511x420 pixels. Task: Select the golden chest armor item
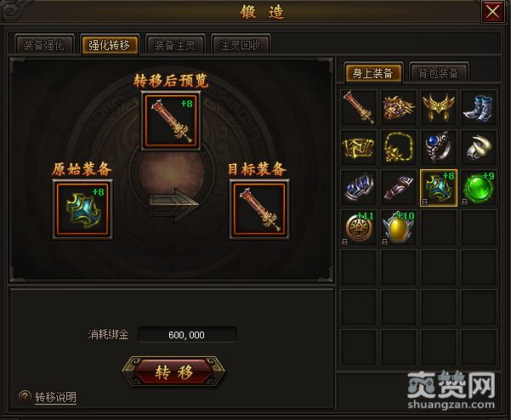click(x=398, y=107)
